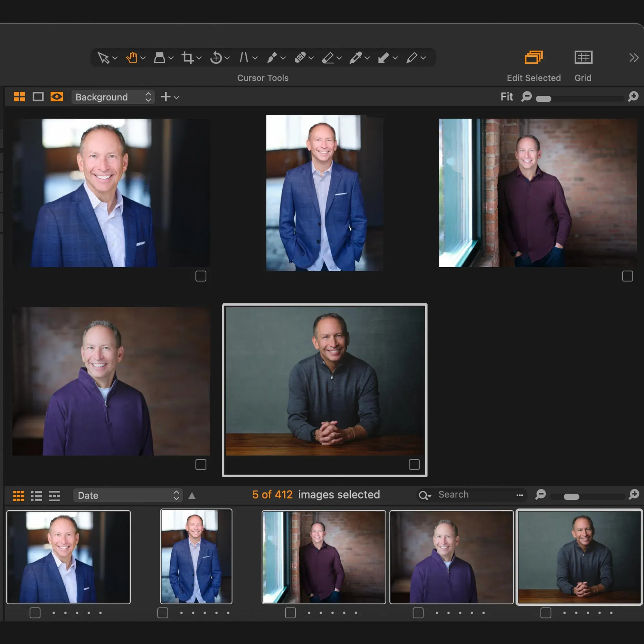Click the rotate/transform tool

(216, 57)
